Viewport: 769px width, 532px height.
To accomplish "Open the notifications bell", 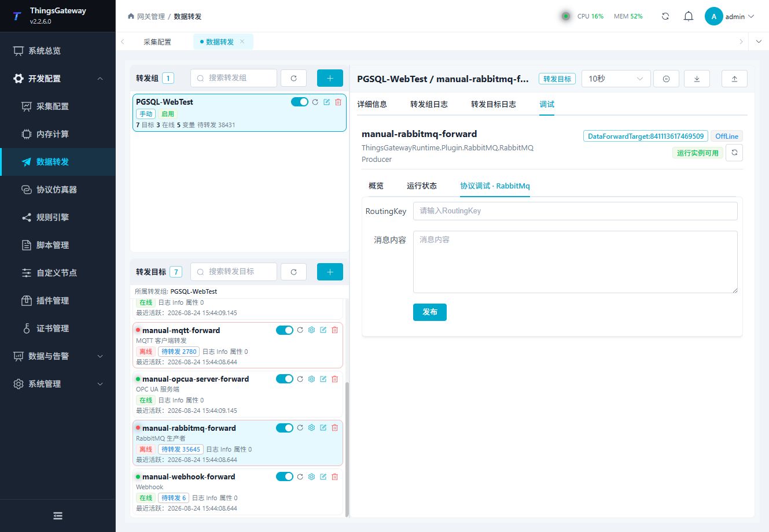I will click(689, 16).
